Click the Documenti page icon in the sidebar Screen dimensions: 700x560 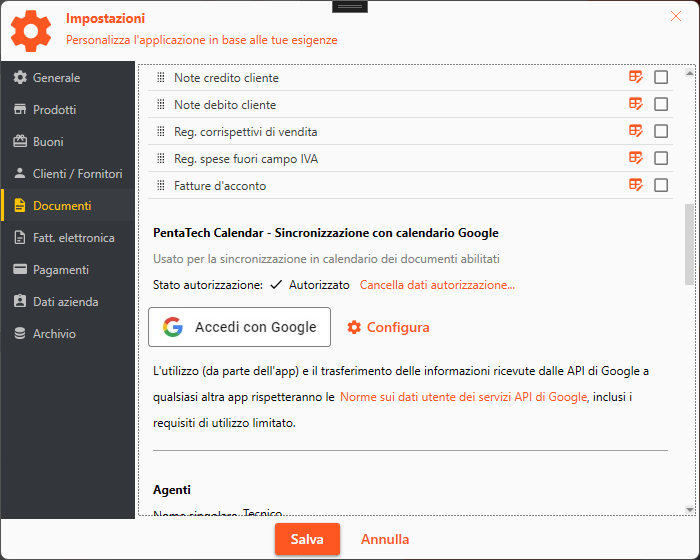[x=20, y=205]
